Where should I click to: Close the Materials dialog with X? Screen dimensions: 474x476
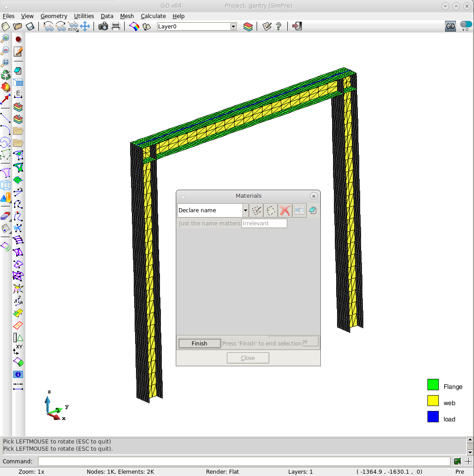[314, 196]
